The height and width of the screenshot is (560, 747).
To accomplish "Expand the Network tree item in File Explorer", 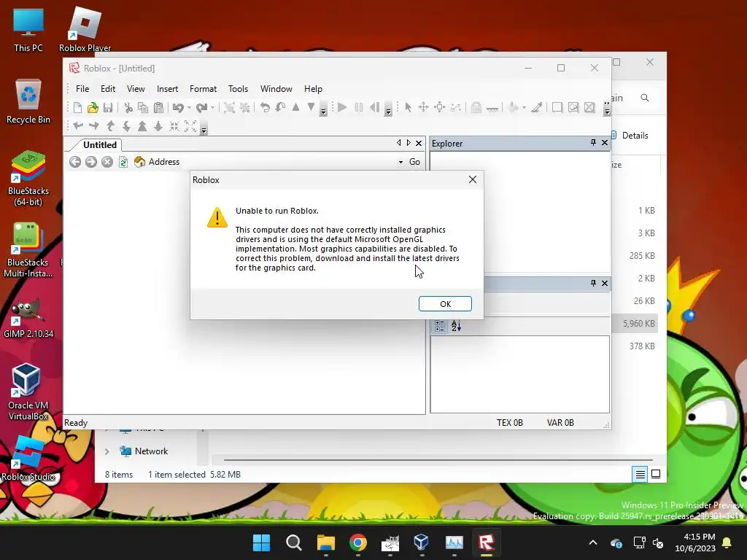I will pos(107,451).
